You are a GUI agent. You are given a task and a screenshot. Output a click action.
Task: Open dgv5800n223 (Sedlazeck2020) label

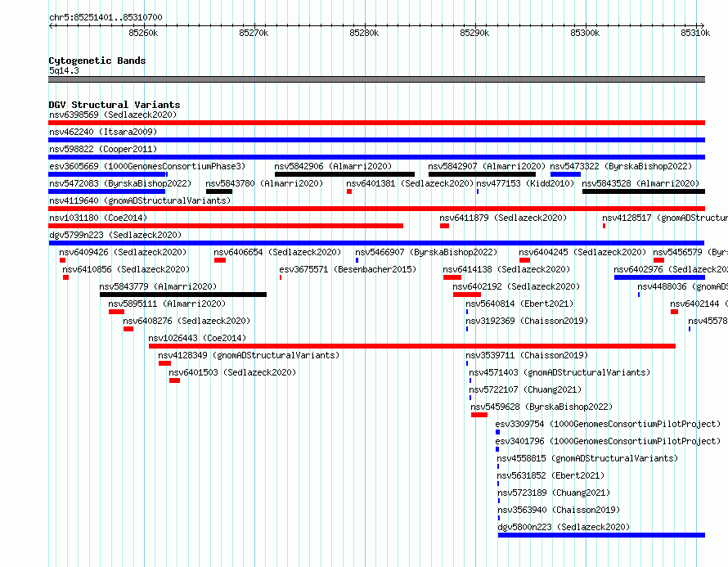[x=564, y=527]
